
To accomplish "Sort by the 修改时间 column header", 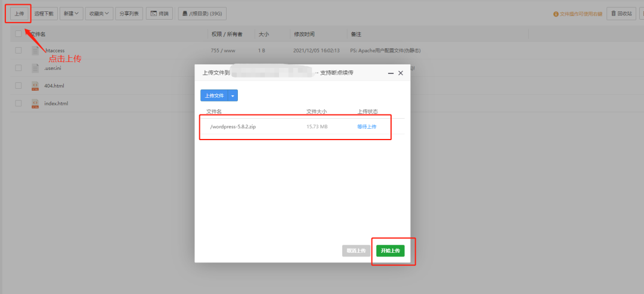I will coord(304,34).
